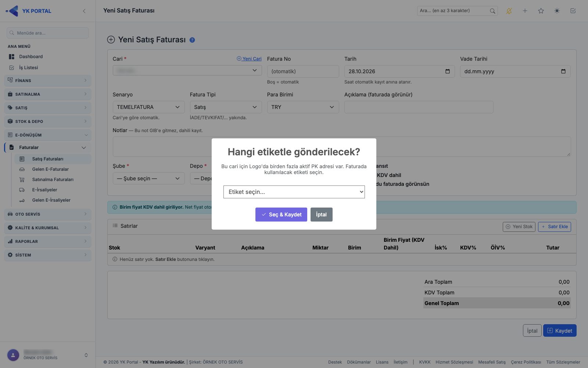
Task: Click the help question mark beside the title
Action: (192, 40)
